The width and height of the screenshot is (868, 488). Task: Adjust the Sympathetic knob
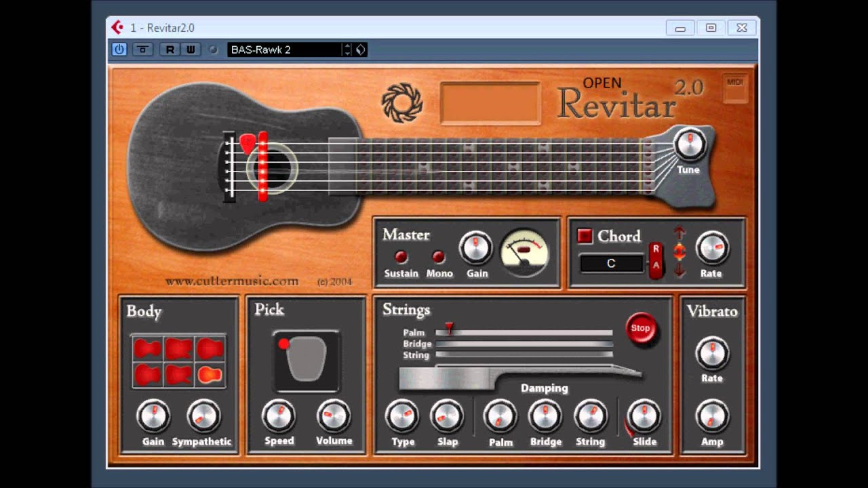pos(203,416)
